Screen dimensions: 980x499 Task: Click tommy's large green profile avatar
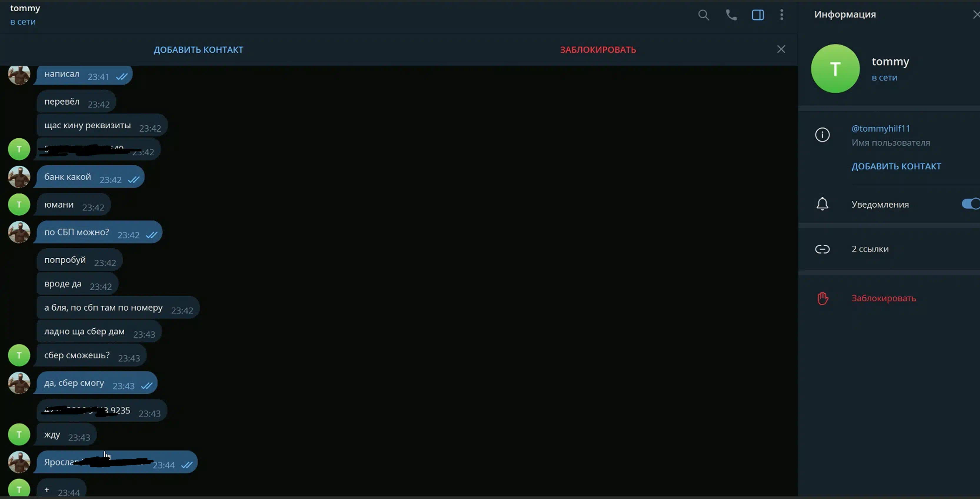pyautogui.click(x=835, y=69)
